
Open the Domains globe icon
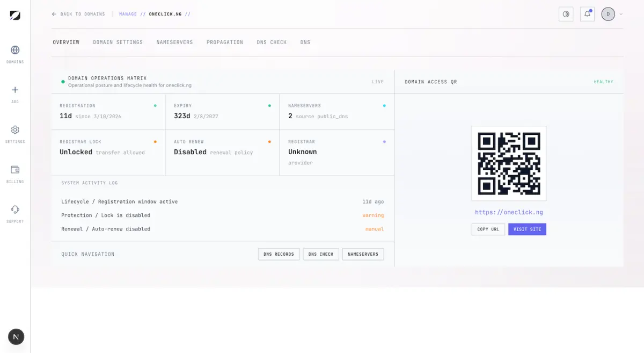[x=15, y=50]
